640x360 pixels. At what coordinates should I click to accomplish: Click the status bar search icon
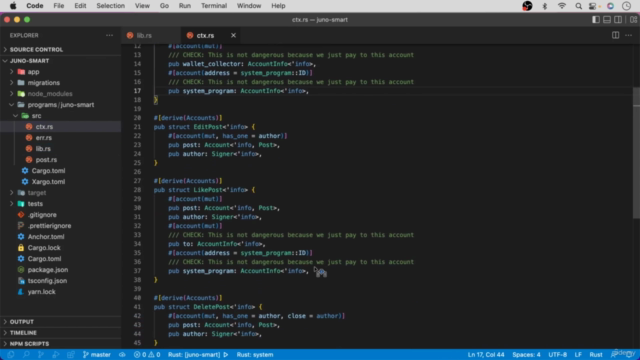point(26,355)
